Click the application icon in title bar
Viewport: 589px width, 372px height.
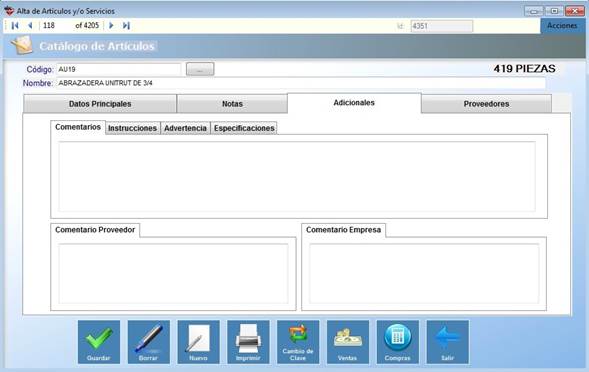point(9,11)
